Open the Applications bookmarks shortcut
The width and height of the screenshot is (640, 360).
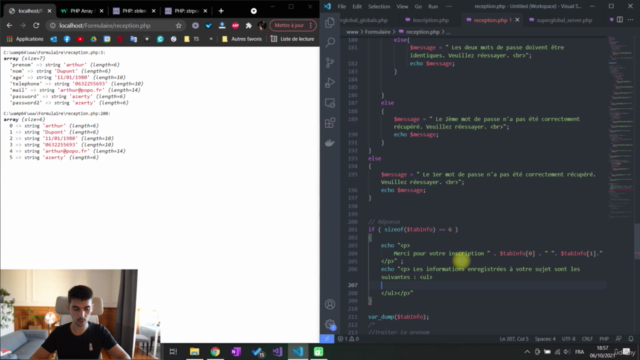(25, 39)
